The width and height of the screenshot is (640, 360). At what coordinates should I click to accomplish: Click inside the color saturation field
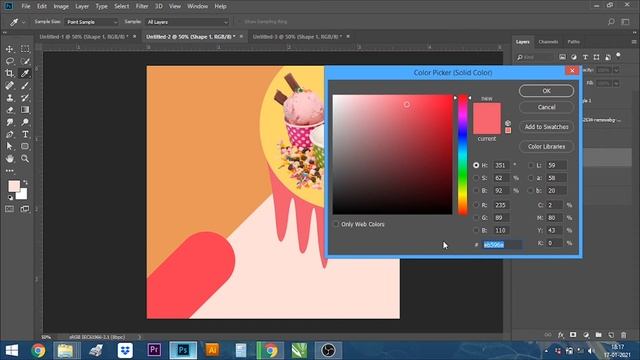pyautogui.click(x=392, y=154)
